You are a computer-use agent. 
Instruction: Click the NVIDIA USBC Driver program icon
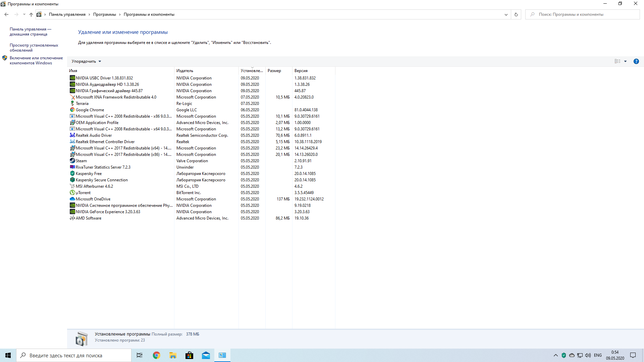pos(72,78)
